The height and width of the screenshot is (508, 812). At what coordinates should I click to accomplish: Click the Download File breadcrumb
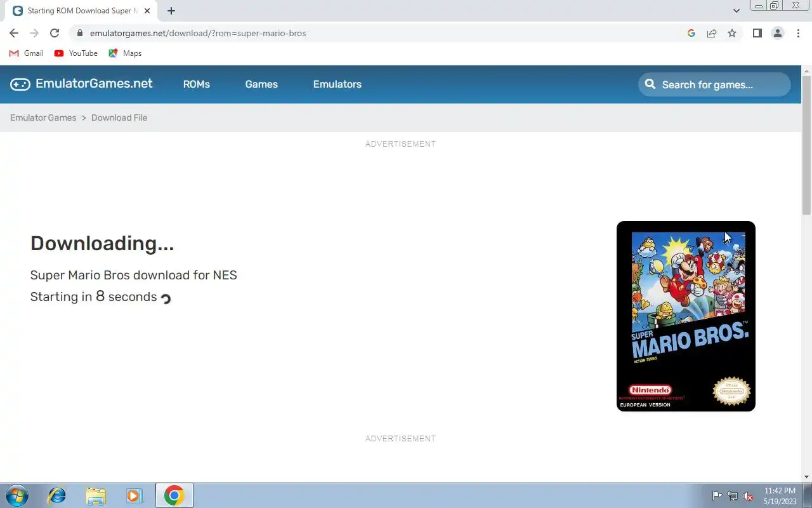click(x=119, y=117)
